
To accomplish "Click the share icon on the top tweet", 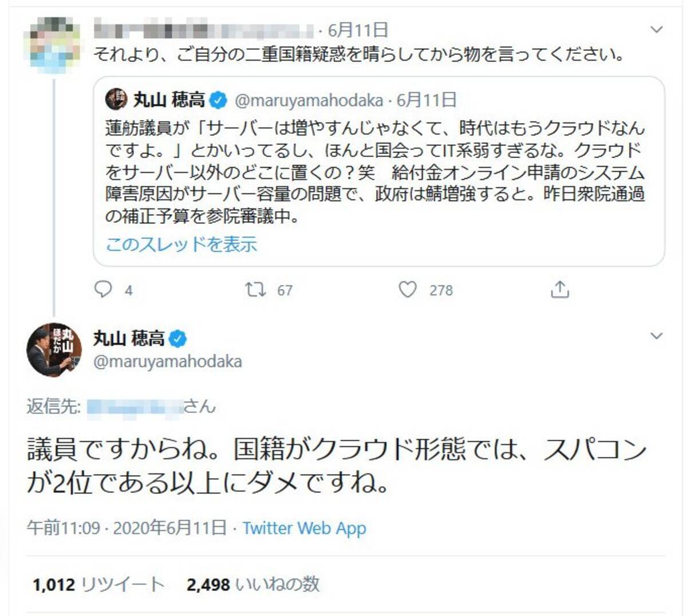I will (559, 290).
